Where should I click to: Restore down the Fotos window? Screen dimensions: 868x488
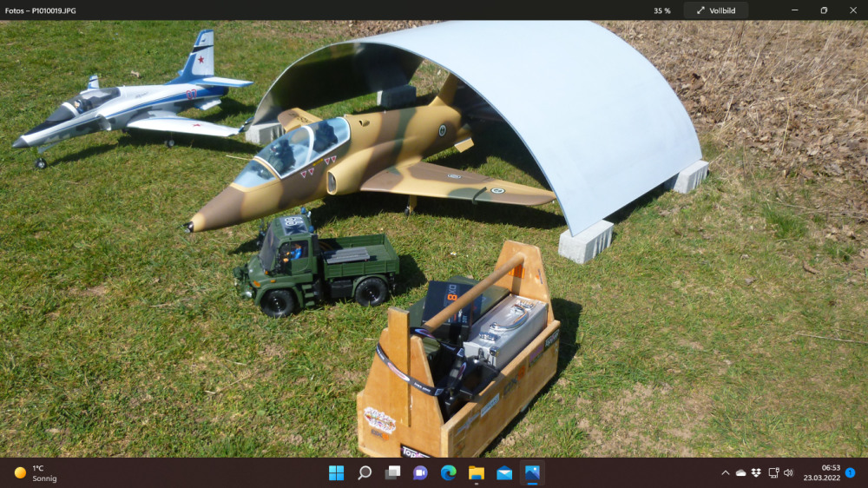(x=824, y=10)
